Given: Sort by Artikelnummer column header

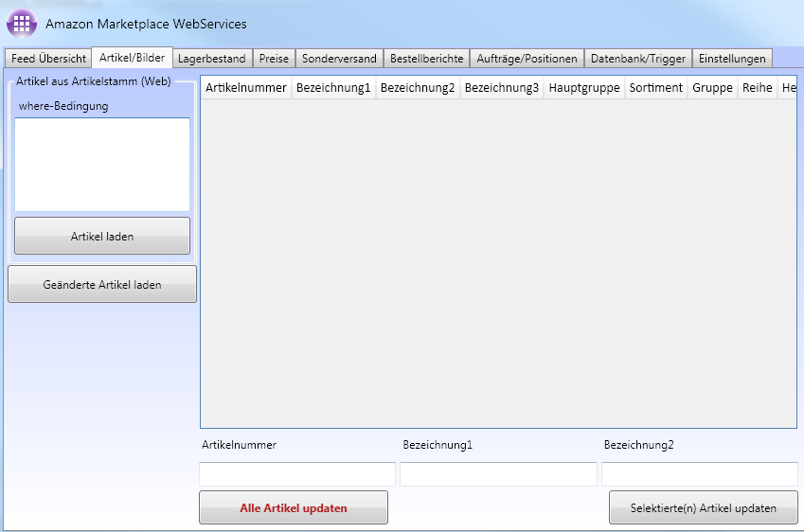Looking at the screenshot, I should tap(246, 88).
